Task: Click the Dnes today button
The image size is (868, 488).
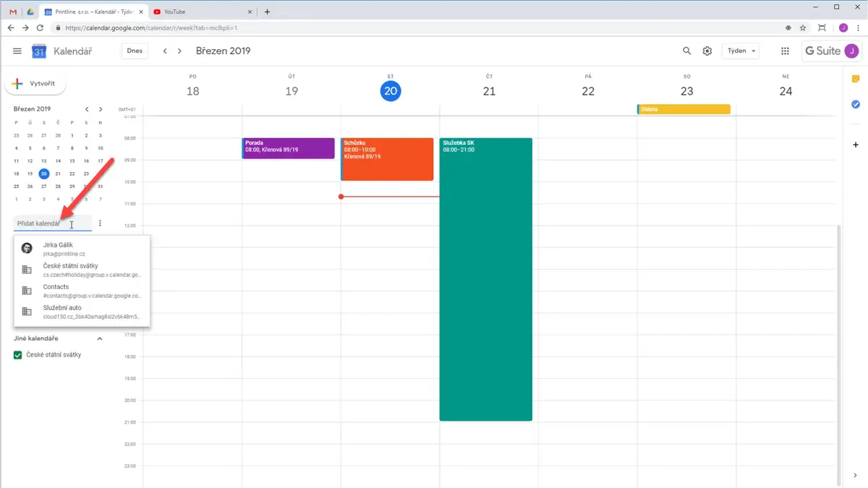Action: point(135,51)
